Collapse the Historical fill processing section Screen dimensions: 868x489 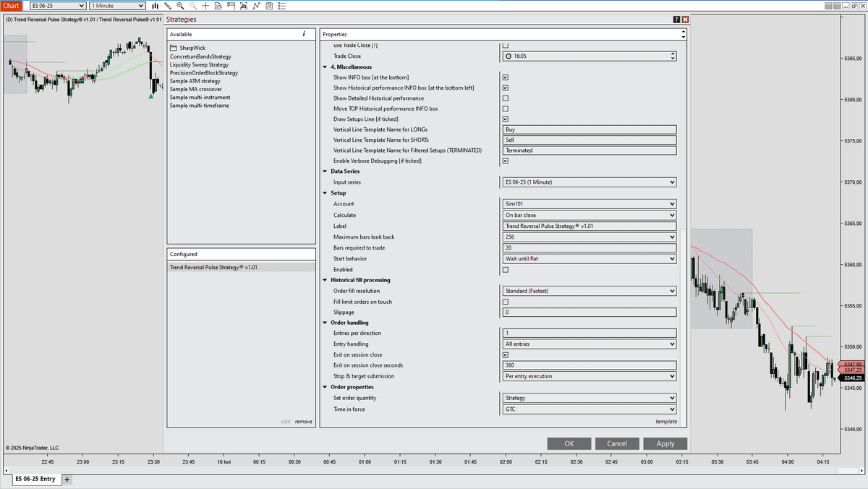(324, 280)
